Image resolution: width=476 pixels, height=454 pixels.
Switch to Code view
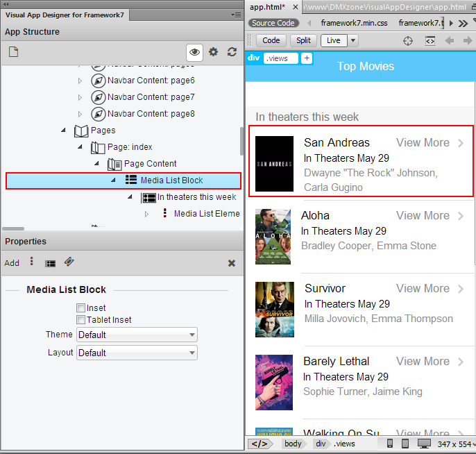click(271, 40)
